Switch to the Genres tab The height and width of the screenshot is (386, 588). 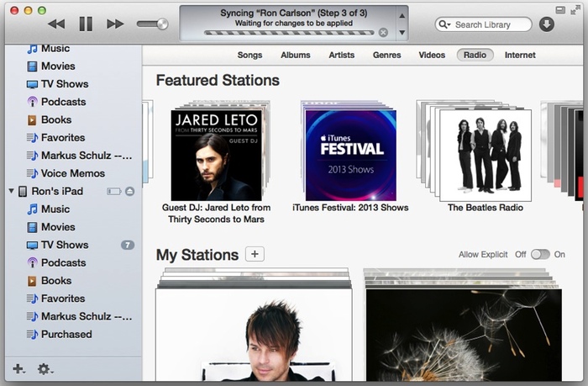(386, 56)
